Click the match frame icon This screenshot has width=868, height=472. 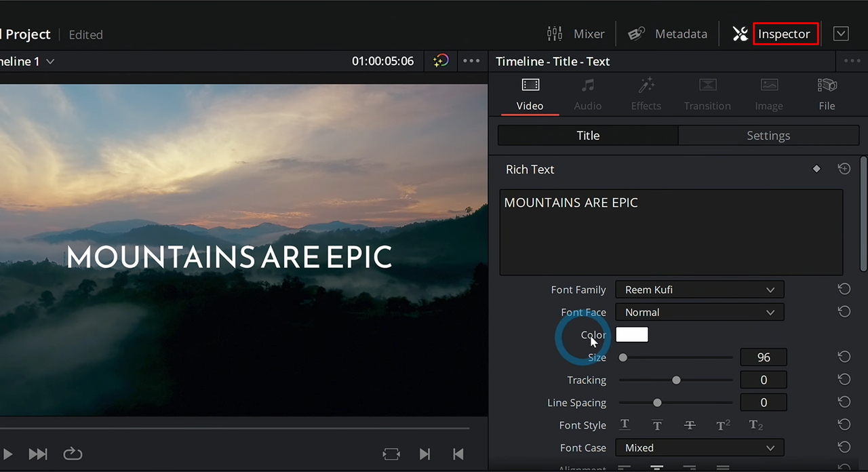[391, 454]
